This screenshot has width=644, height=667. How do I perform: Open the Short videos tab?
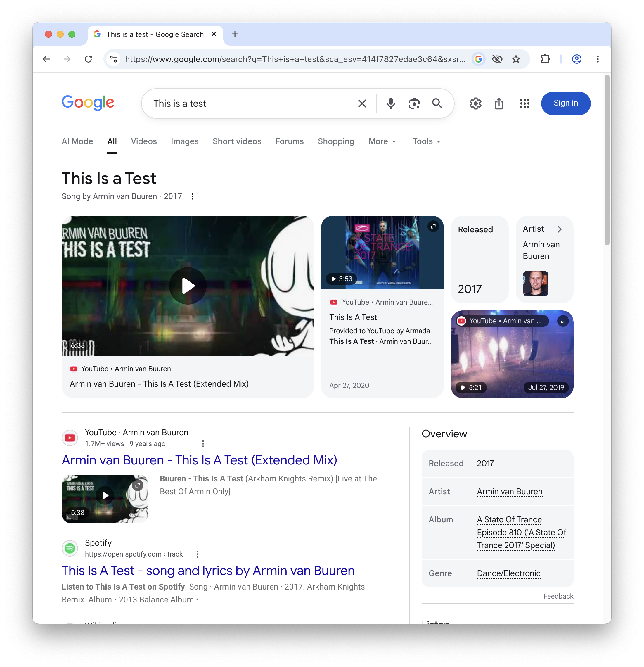(x=237, y=141)
